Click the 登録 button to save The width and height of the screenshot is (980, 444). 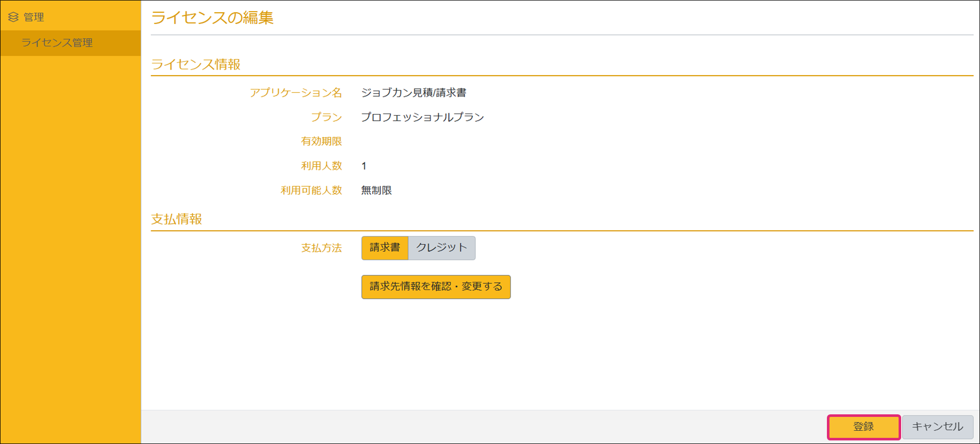(863, 427)
